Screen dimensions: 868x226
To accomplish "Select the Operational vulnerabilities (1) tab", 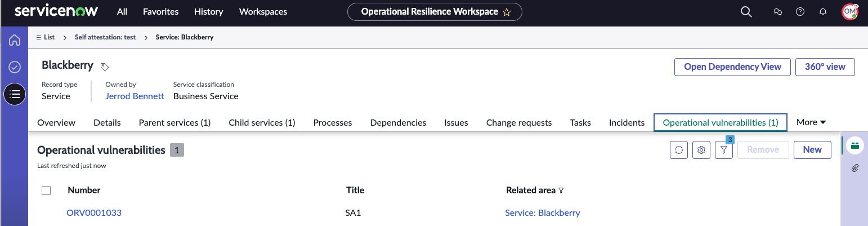I will pos(721,122).
